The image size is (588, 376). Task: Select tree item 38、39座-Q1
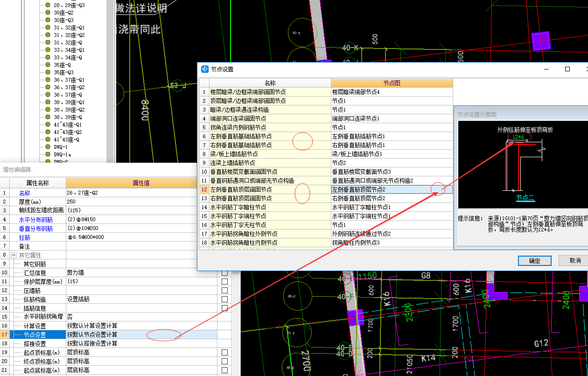pyautogui.click(x=69, y=103)
